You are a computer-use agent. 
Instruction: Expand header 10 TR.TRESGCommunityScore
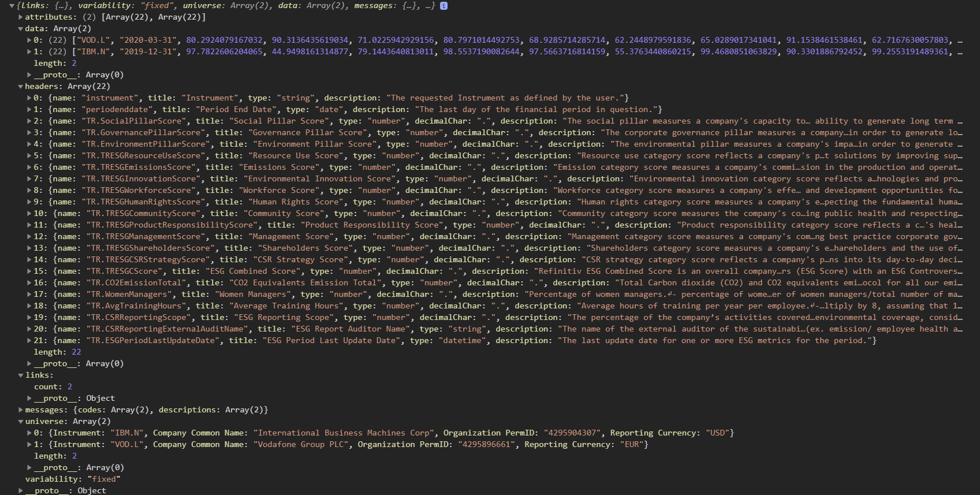[29, 214]
